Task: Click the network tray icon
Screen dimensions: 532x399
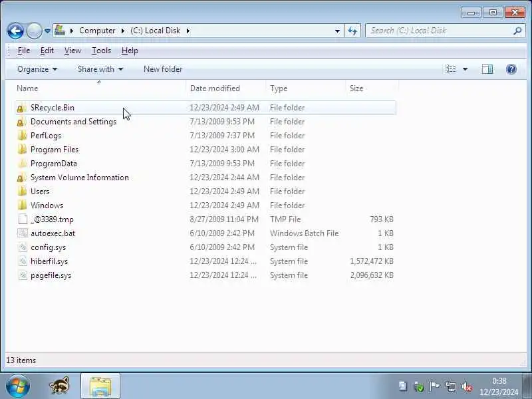Action: coord(451,386)
